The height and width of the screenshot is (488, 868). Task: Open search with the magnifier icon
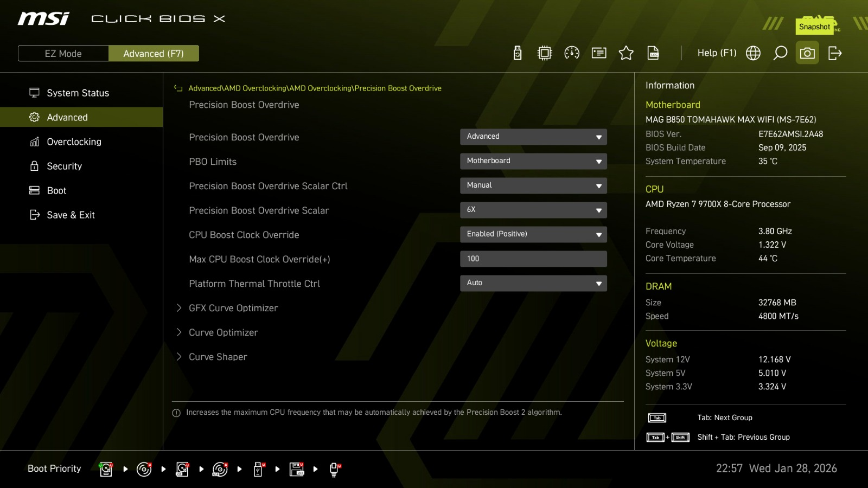[x=780, y=53]
